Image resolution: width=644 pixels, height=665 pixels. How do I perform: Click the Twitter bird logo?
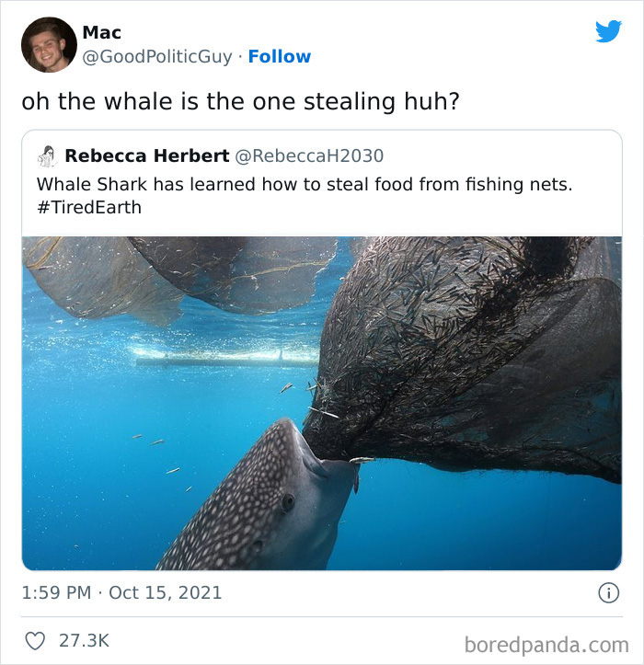pos(608,31)
